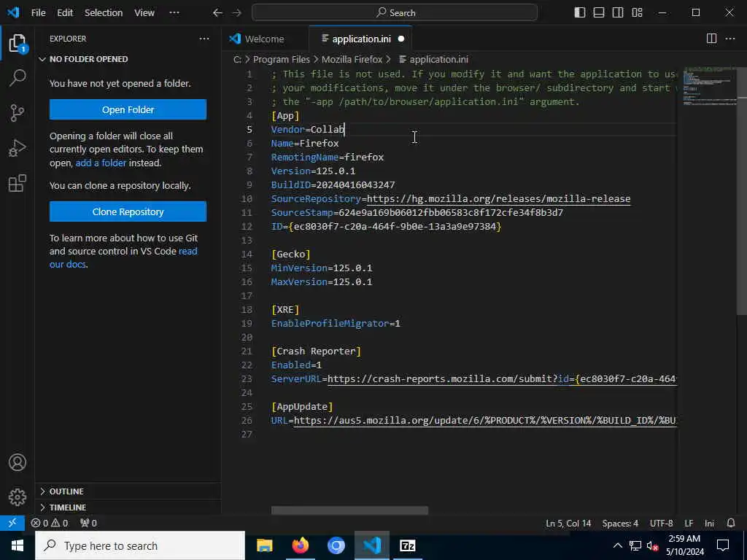Open the Problems errors and warnings indicator

[x=49, y=523]
